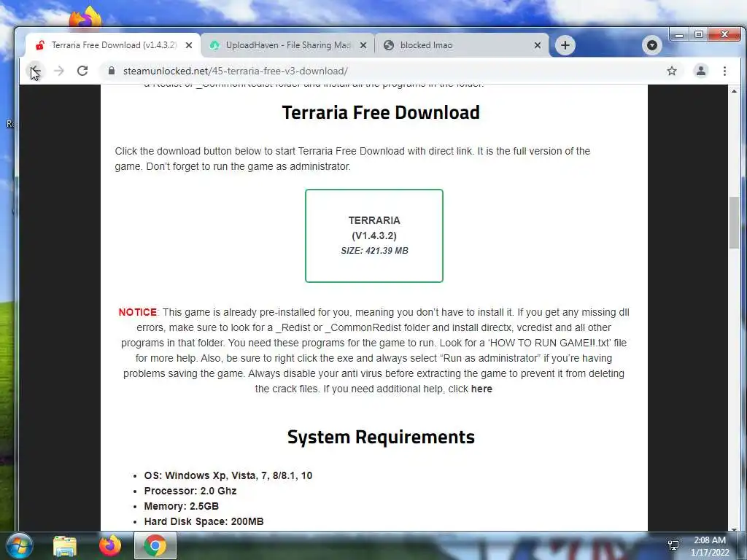Close the Terraria Free Download tab
Image resolution: width=747 pixels, height=560 pixels.
(x=189, y=45)
